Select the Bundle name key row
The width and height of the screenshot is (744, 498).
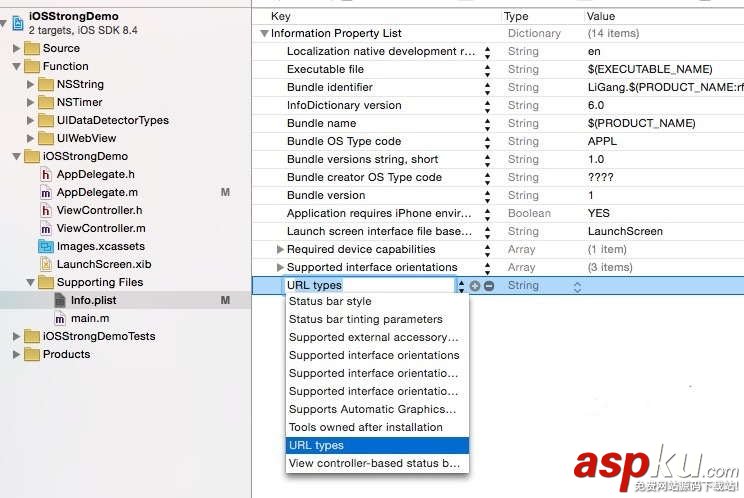click(x=322, y=124)
